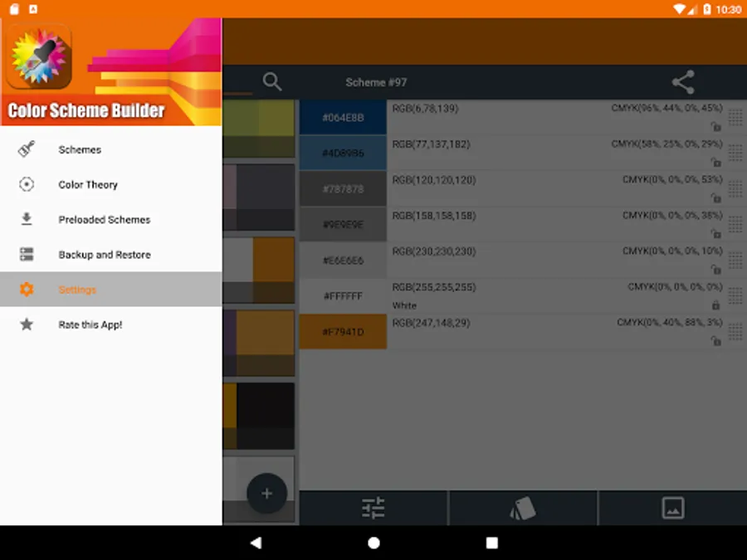The width and height of the screenshot is (747, 560).
Task: Select Settings in the navigation drawer
Action: click(x=79, y=290)
